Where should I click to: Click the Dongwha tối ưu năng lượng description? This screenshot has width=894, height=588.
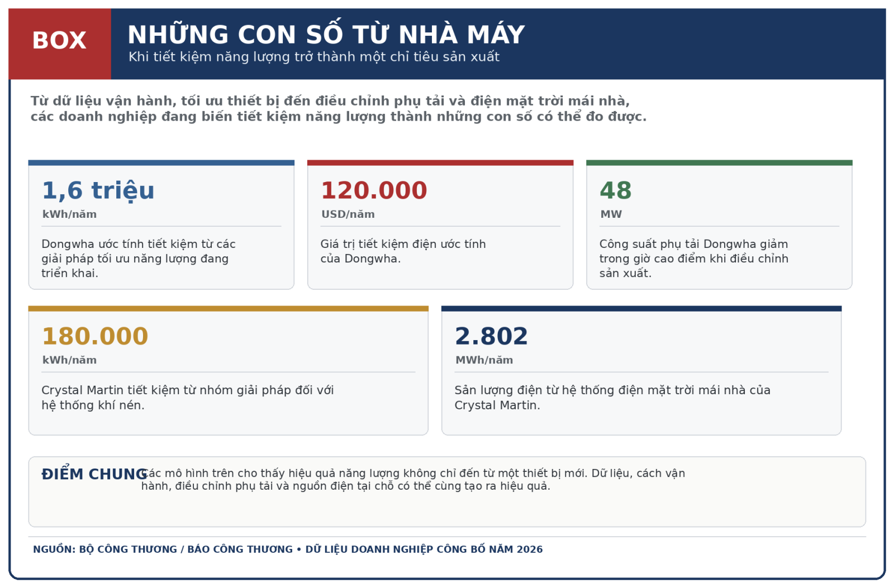coord(139,259)
